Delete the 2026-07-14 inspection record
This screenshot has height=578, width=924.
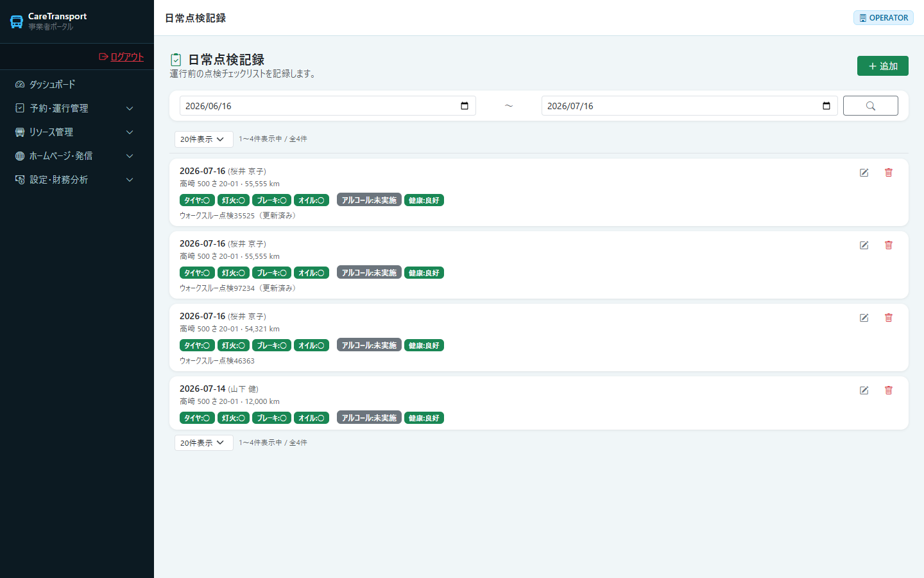click(x=889, y=390)
